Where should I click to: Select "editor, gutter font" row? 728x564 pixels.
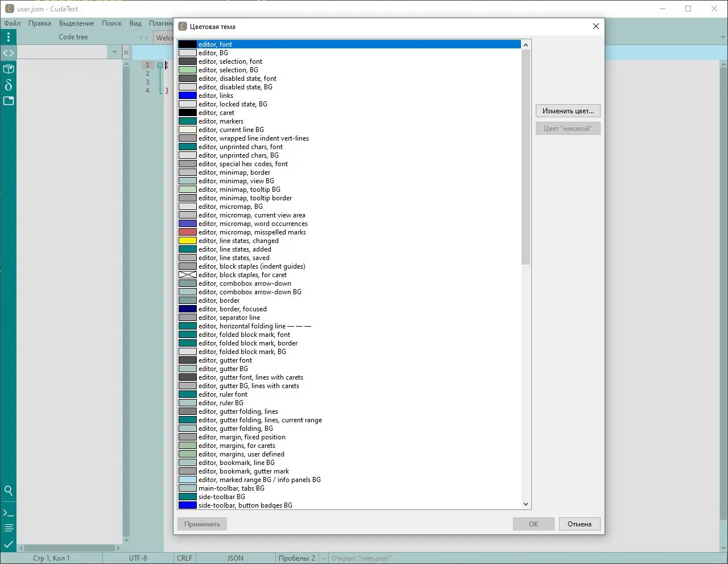pyautogui.click(x=349, y=360)
